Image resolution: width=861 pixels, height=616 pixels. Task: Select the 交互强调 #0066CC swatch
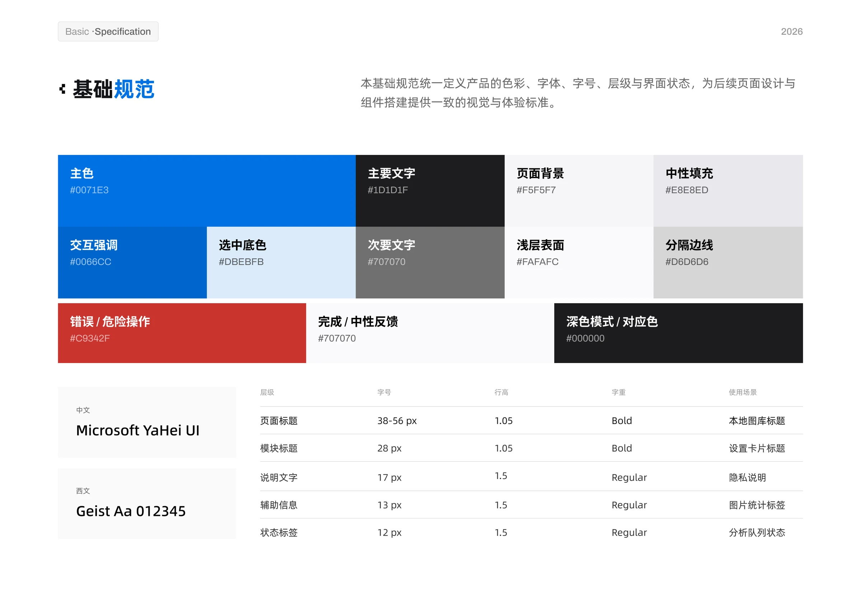tap(132, 263)
